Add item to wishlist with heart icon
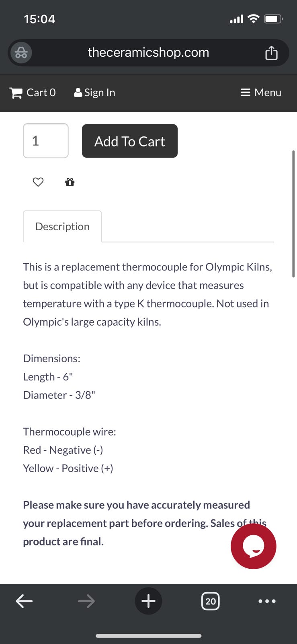The width and height of the screenshot is (297, 644). click(38, 182)
